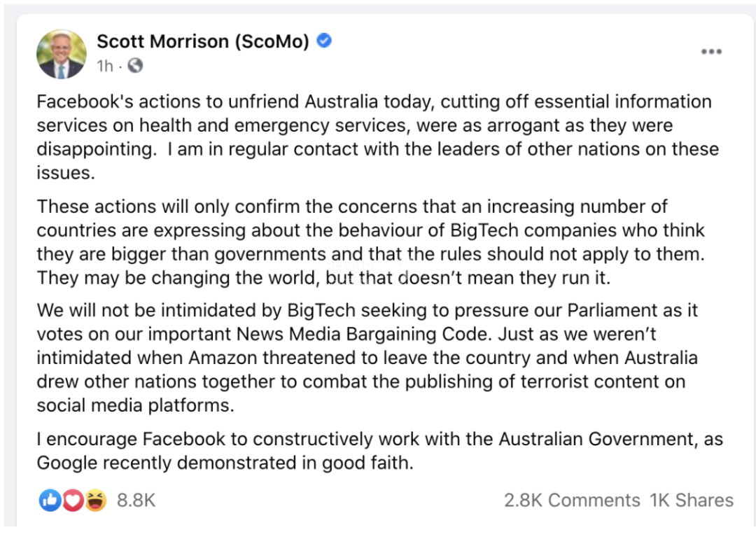Click the Haha laughing face reaction icon
Image resolution: width=756 pixels, height=544 pixels.
tap(95, 500)
